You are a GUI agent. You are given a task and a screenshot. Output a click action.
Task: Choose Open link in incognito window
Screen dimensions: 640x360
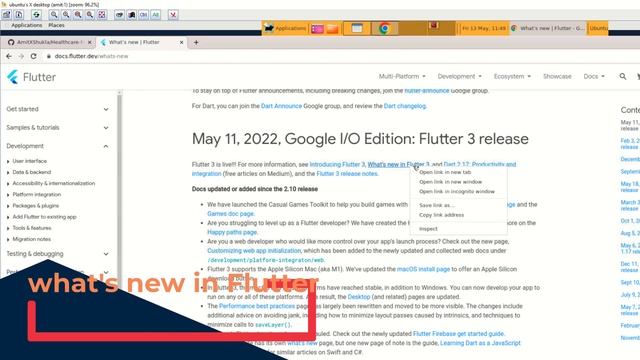(x=458, y=191)
